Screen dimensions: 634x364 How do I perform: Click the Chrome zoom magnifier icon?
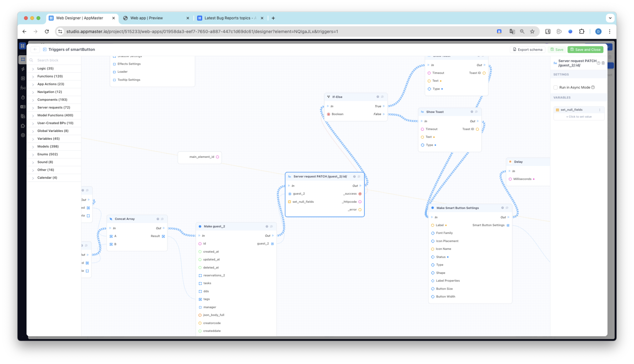(522, 32)
